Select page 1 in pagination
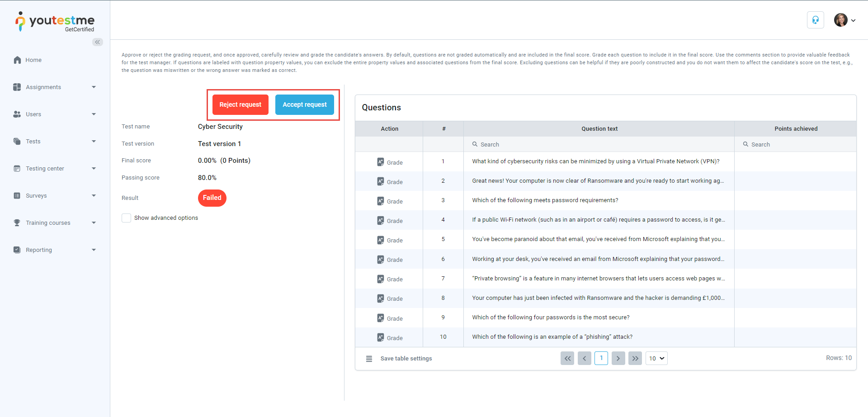 click(601, 358)
